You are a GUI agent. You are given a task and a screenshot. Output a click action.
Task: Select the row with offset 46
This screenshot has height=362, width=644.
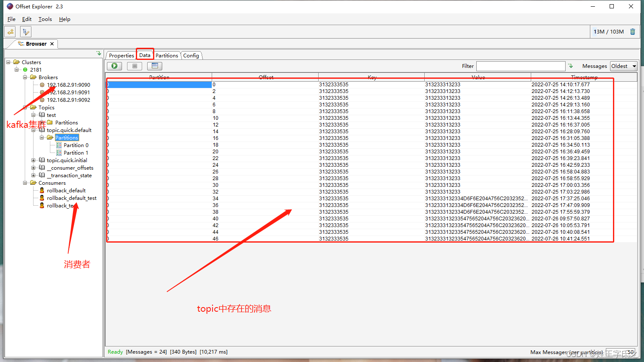[371, 239]
